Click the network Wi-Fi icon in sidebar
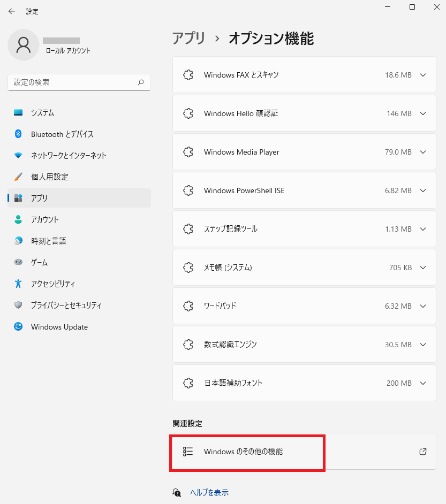Viewport: 446px width, 504px height. pyautogui.click(x=18, y=155)
